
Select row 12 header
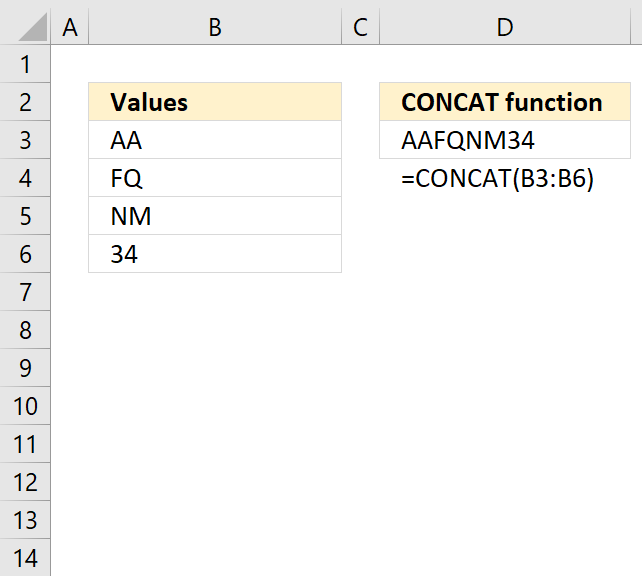point(25,482)
